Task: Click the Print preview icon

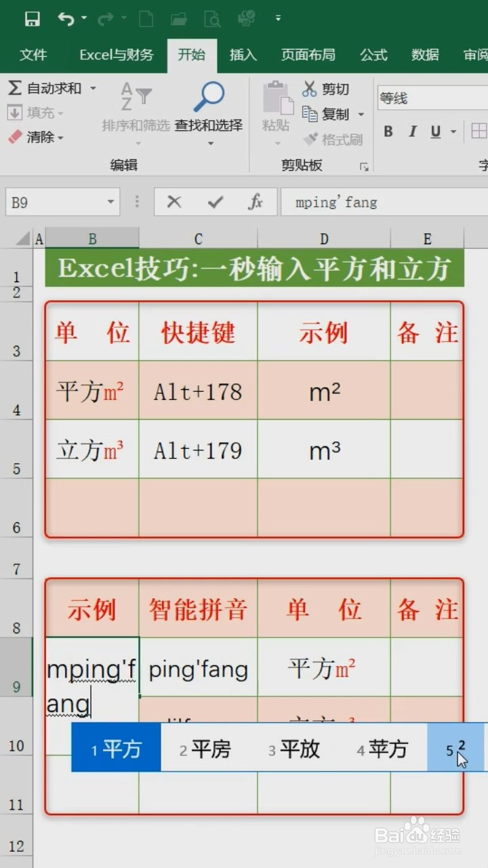Action: (212, 19)
